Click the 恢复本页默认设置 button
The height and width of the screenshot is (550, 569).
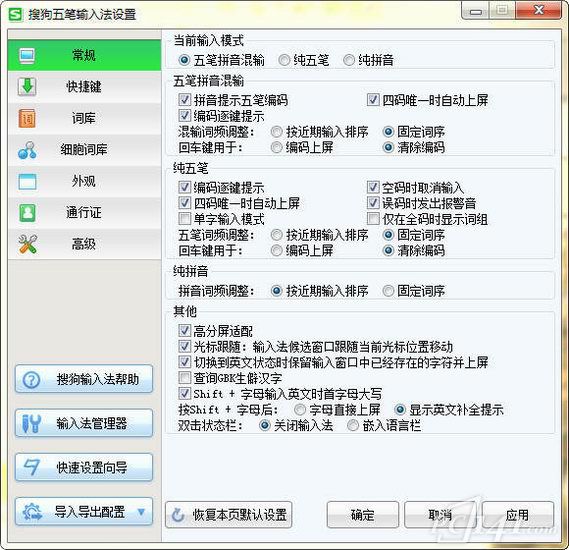229,514
